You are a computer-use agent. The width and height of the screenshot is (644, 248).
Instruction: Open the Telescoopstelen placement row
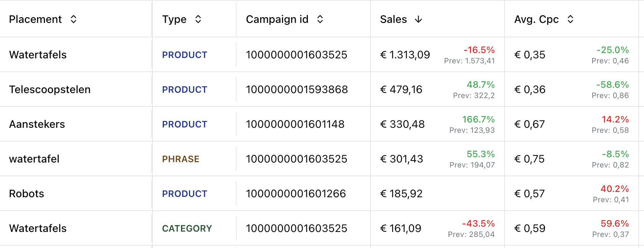pos(50,90)
